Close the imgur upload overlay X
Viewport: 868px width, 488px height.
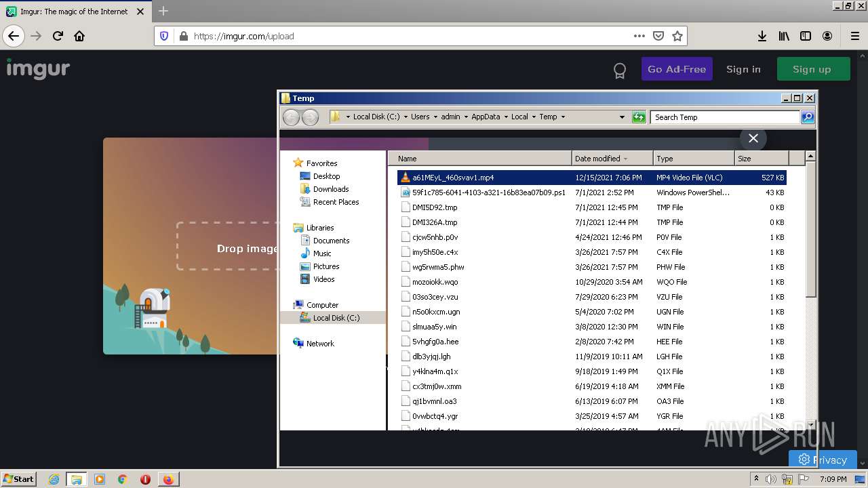coord(753,138)
